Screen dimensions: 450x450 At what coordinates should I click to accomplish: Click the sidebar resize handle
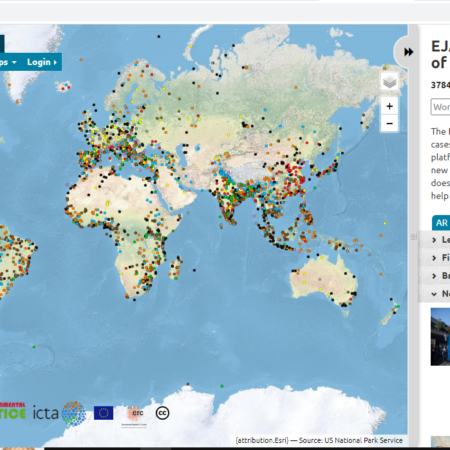(x=414, y=236)
